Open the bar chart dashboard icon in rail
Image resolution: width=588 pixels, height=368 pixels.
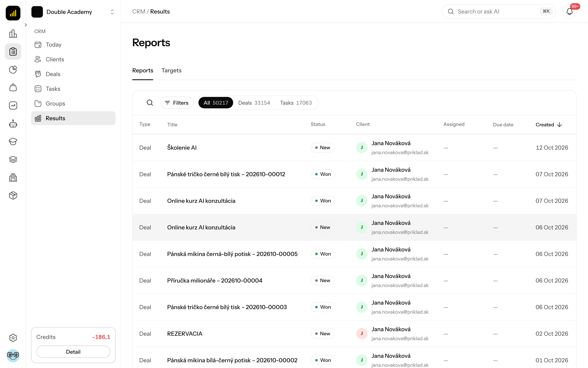[13, 34]
